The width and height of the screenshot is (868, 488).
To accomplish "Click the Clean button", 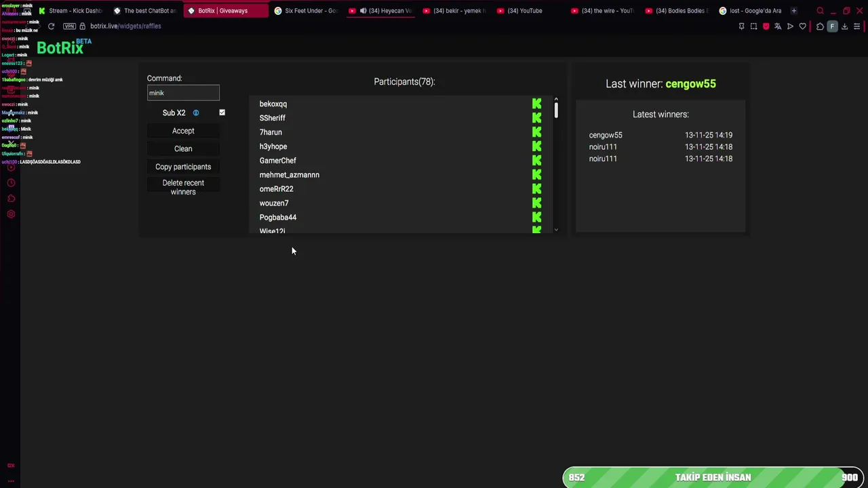I will pos(183,148).
